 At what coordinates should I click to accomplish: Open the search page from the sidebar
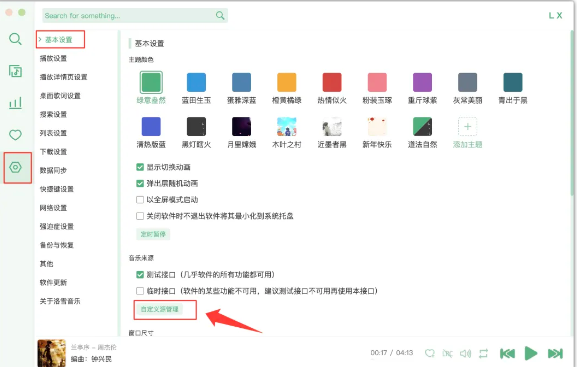15,39
